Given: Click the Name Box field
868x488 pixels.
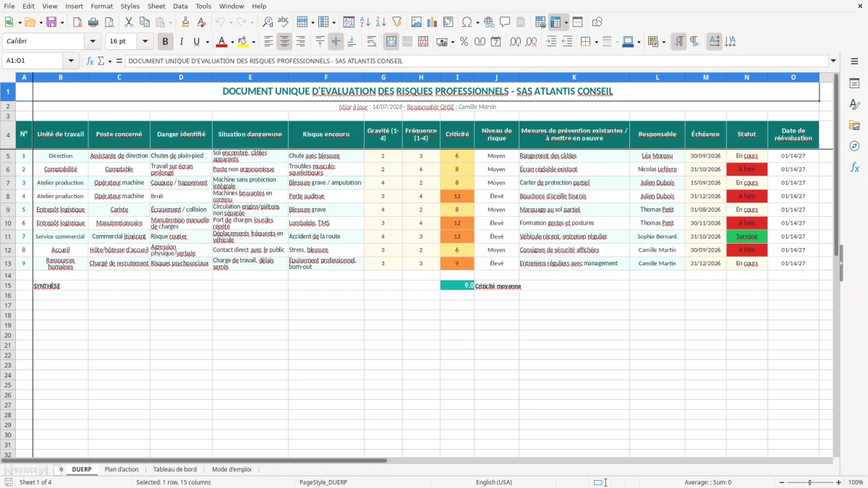Looking at the screenshot, I should [x=33, y=61].
